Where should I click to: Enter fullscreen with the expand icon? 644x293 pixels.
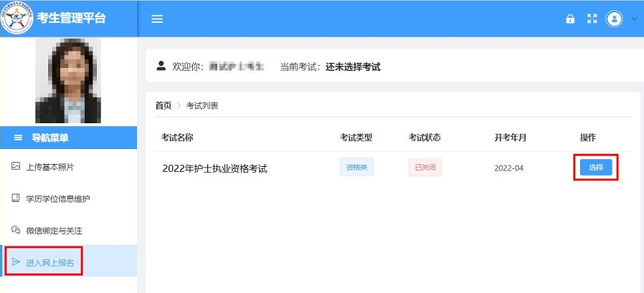pyautogui.click(x=592, y=19)
